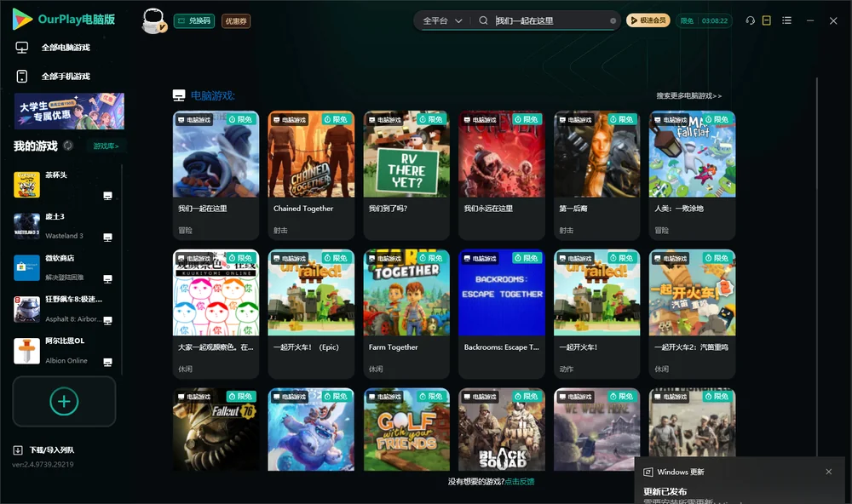Screen dimensions: 852x504
Task: Focus the search input field
Action: click(x=550, y=20)
